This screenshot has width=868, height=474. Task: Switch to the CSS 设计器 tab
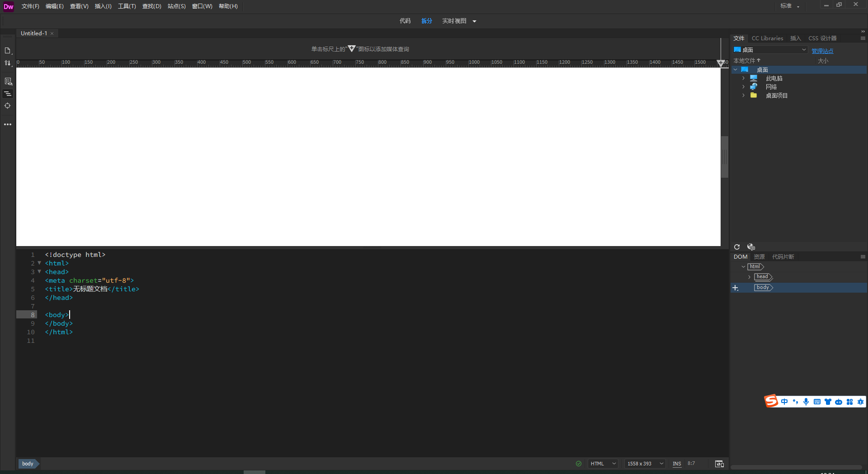tap(822, 38)
